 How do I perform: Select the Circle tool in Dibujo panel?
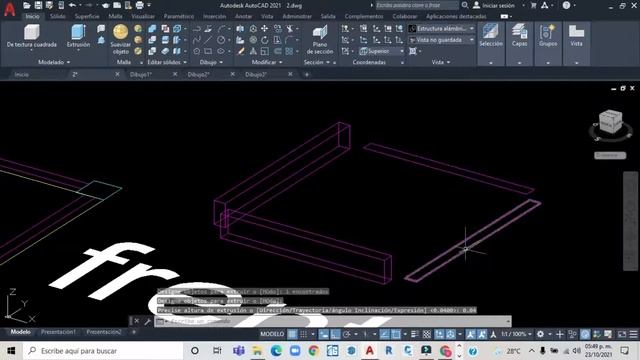pyautogui.click(x=221, y=40)
